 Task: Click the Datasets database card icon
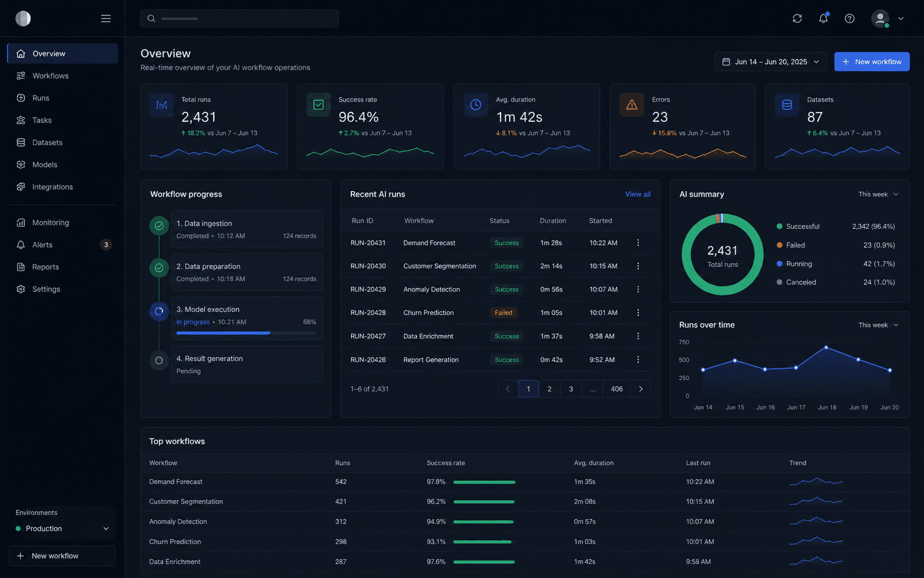point(787,105)
